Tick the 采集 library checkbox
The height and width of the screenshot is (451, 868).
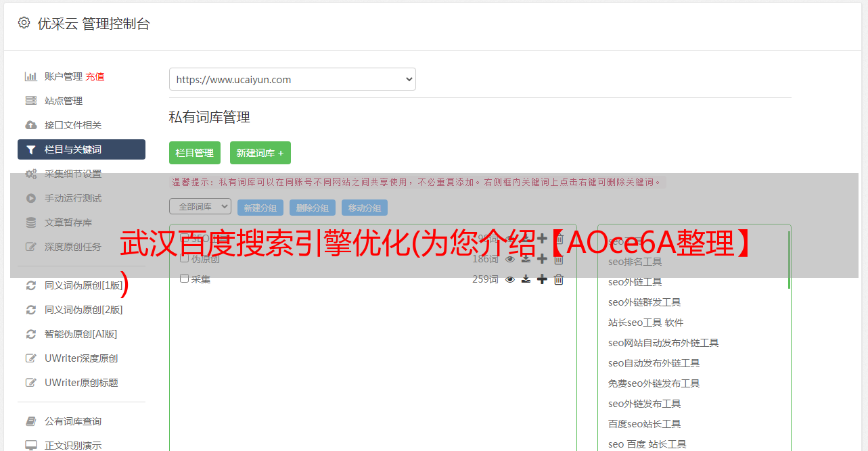[x=184, y=279]
